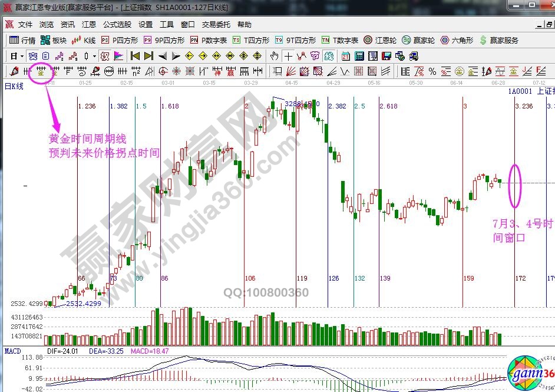This screenshot has width=555, height=392.
Task: Open the 交易委托 menu
Action: [216, 25]
